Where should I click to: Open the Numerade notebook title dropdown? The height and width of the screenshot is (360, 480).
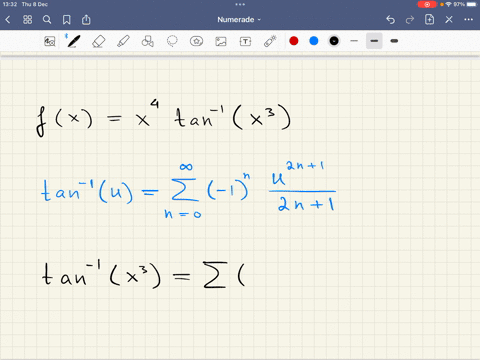(239, 20)
